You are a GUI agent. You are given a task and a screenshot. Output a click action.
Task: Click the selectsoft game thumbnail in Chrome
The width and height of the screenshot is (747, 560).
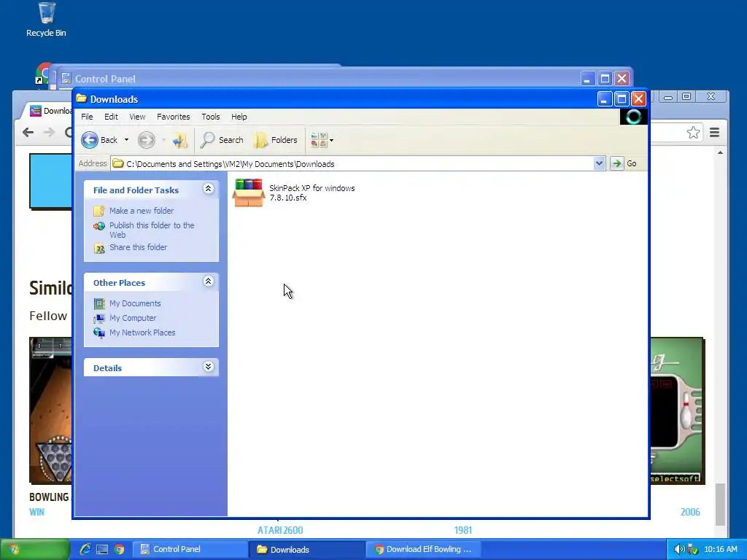click(x=677, y=411)
